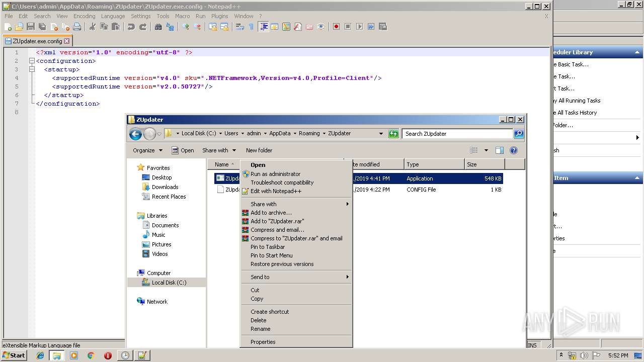Create a new document in Notepad++
This screenshot has height=362, width=644.
[8, 27]
